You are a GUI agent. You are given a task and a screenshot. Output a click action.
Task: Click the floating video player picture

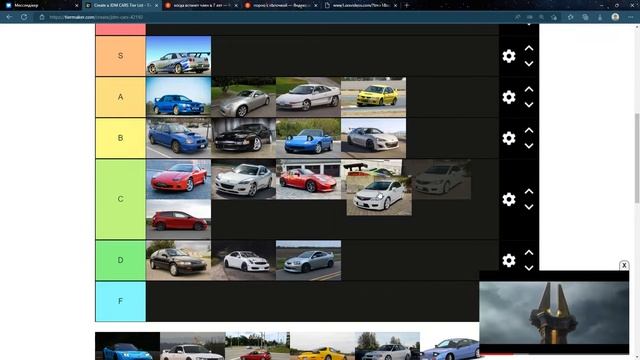pyautogui.click(x=554, y=313)
